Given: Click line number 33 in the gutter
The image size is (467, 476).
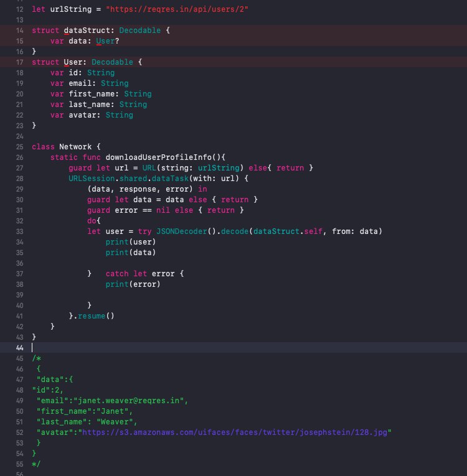Looking at the screenshot, I should tap(19, 231).
